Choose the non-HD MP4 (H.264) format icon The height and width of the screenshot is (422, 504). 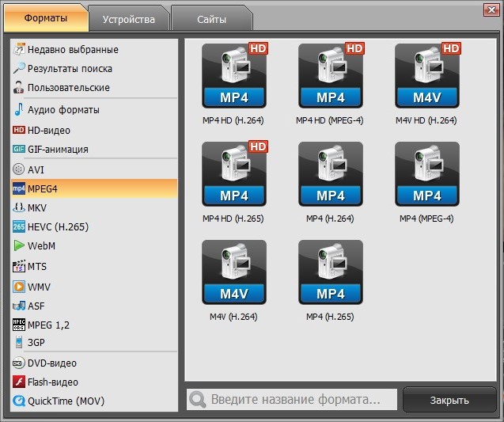331,173
